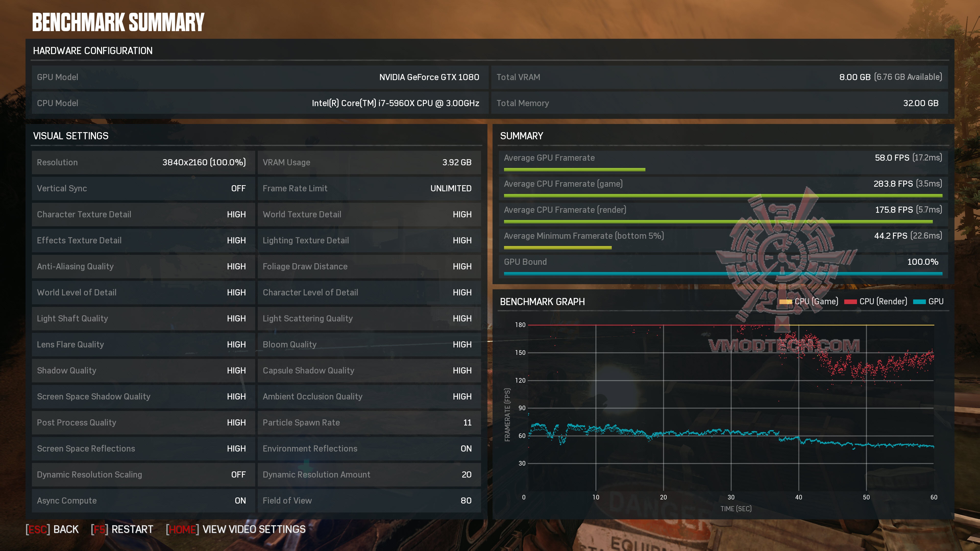Click the blue GPU legend swatch
Screen dimensions: 980x551
(x=919, y=302)
